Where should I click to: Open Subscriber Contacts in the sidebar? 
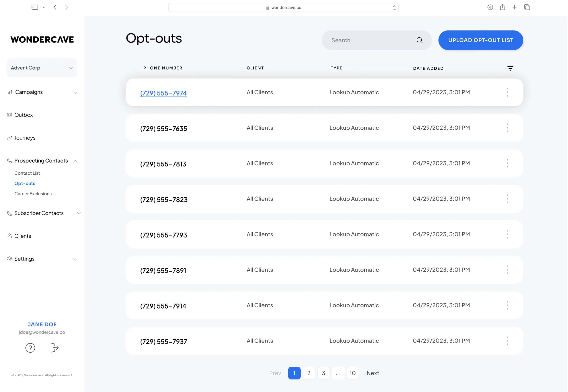click(x=39, y=213)
